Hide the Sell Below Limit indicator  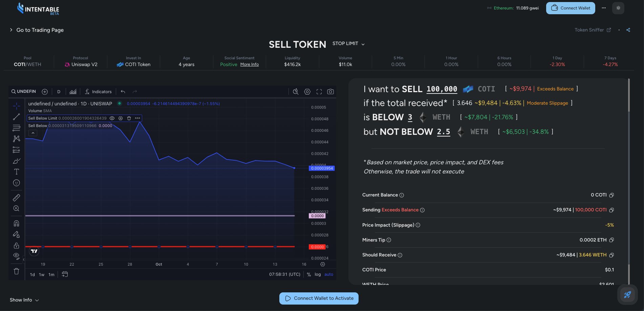click(x=112, y=118)
